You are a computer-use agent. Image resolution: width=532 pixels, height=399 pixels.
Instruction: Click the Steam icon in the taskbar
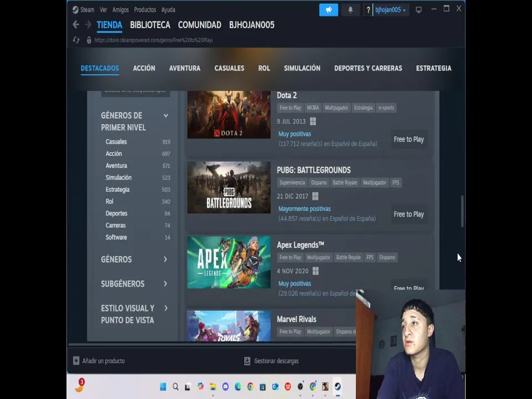point(337,386)
